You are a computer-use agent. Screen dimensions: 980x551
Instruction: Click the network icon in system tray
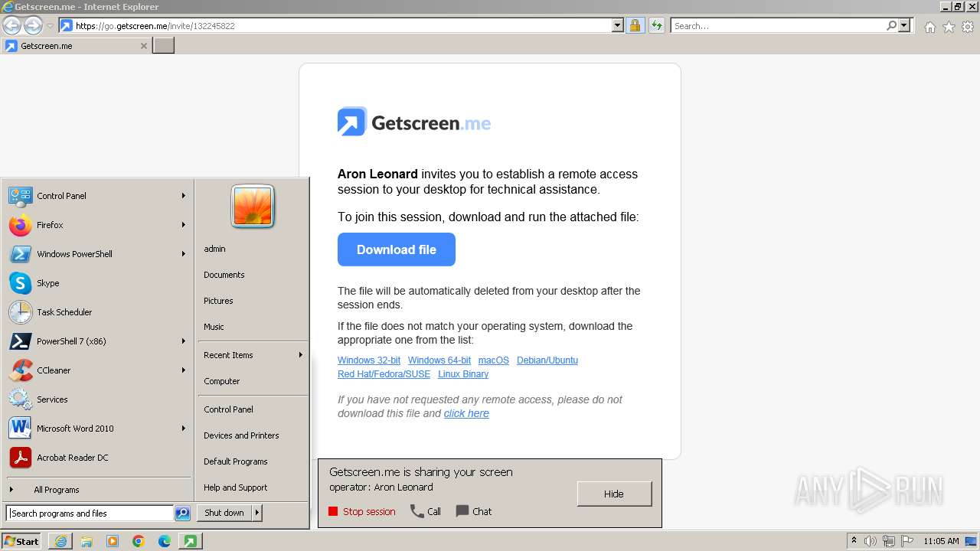tap(889, 541)
